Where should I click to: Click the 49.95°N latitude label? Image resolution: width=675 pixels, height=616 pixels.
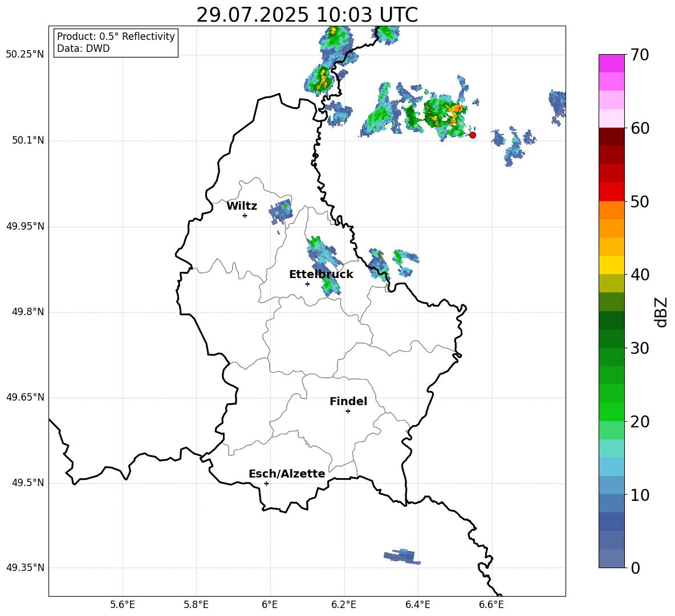[25, 226]
